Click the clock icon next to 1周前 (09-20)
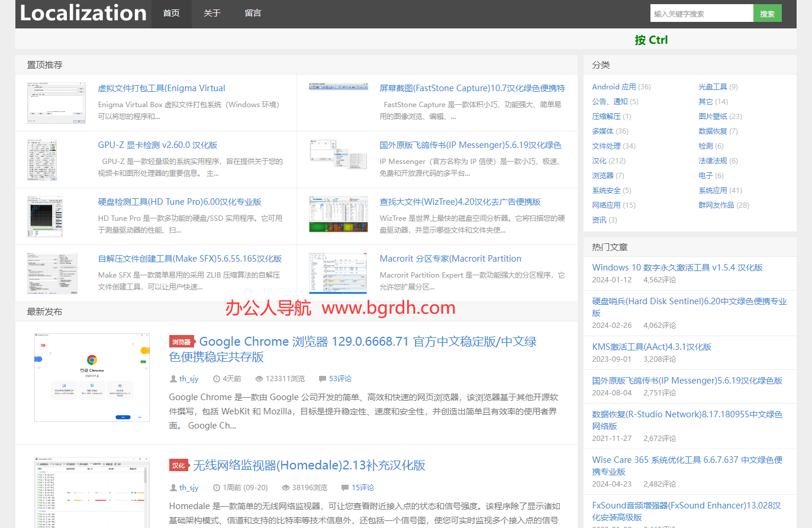 (x=216, y=488)
